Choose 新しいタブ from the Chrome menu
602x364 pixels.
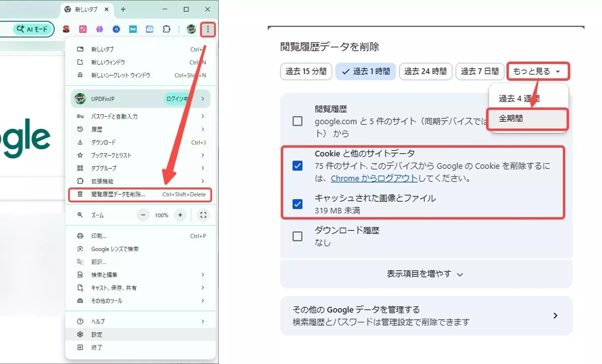(x=141, y=49)
